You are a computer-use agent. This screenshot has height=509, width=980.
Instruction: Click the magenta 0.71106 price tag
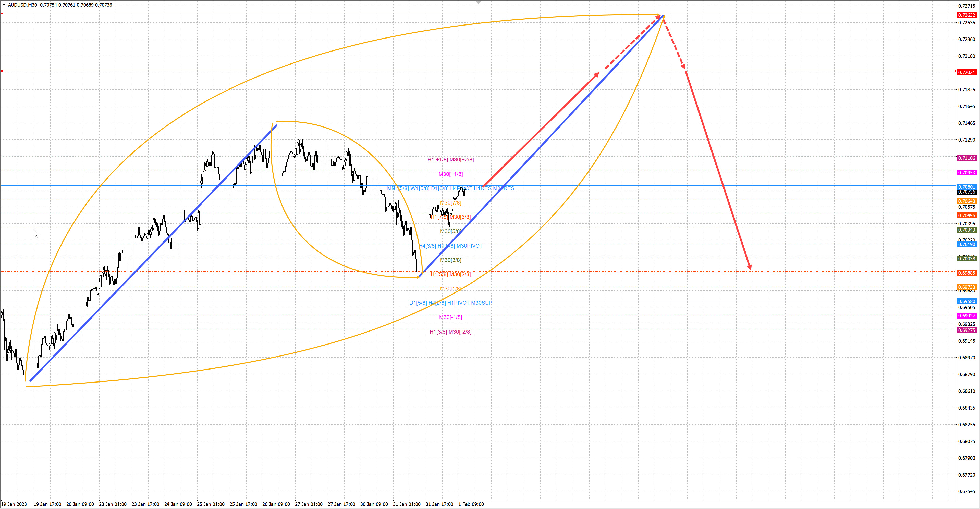(966, 158)
